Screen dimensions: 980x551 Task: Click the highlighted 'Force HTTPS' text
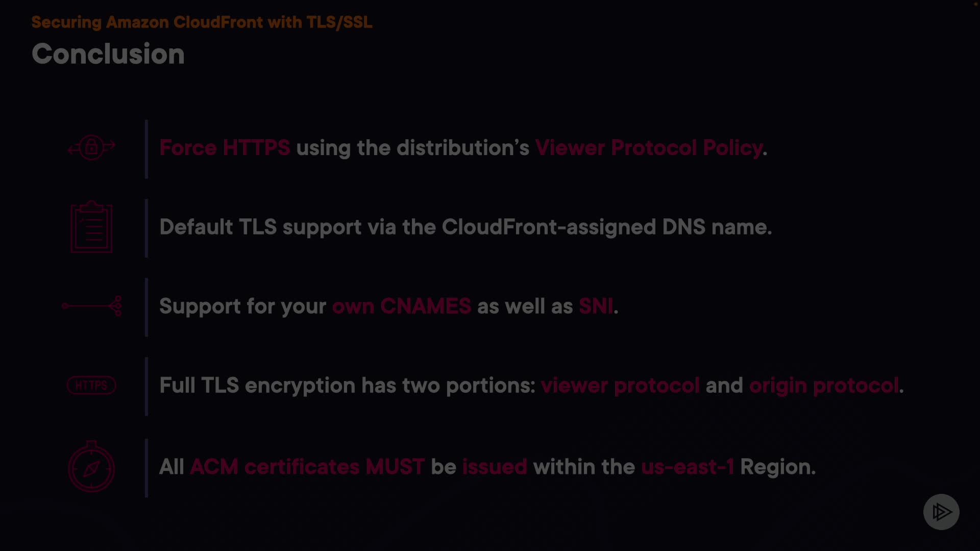pos(225,148)
